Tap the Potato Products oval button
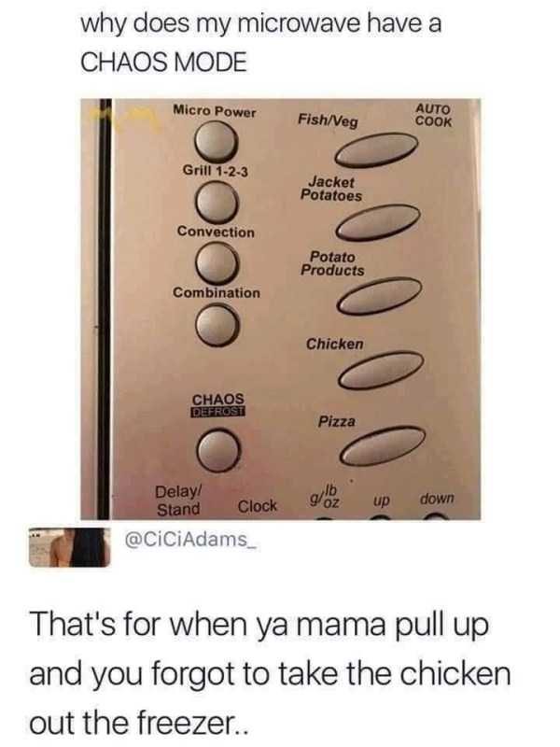This screenshot has width=560, height=747. coord(380,295)
